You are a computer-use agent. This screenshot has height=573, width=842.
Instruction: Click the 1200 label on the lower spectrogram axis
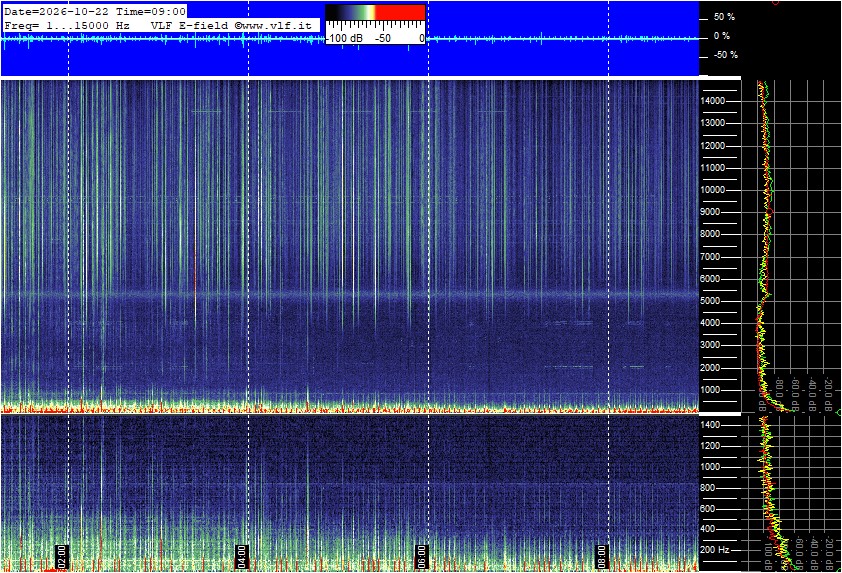710,446
